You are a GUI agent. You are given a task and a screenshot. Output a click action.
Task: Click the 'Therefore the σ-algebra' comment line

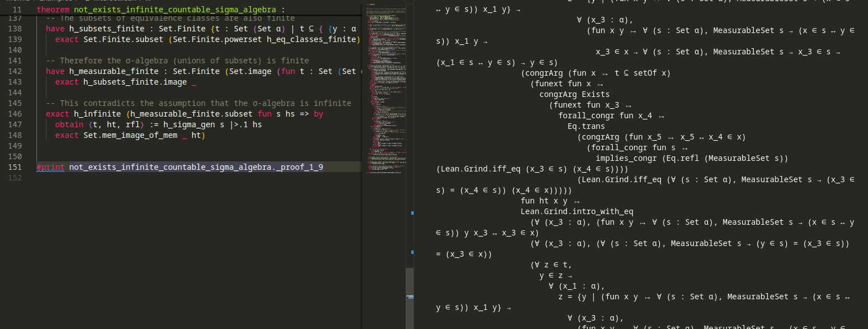tap(177, 61)
